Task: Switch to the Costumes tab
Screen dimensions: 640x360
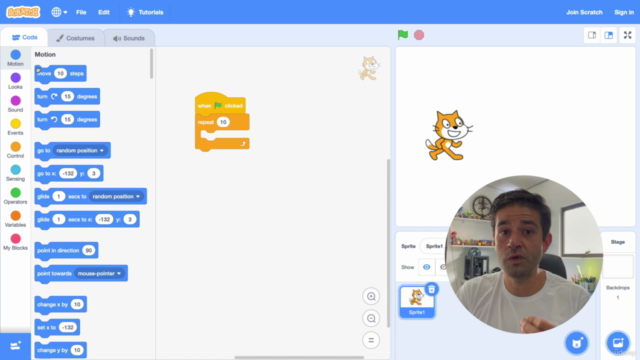Action: tap(75, 38)
